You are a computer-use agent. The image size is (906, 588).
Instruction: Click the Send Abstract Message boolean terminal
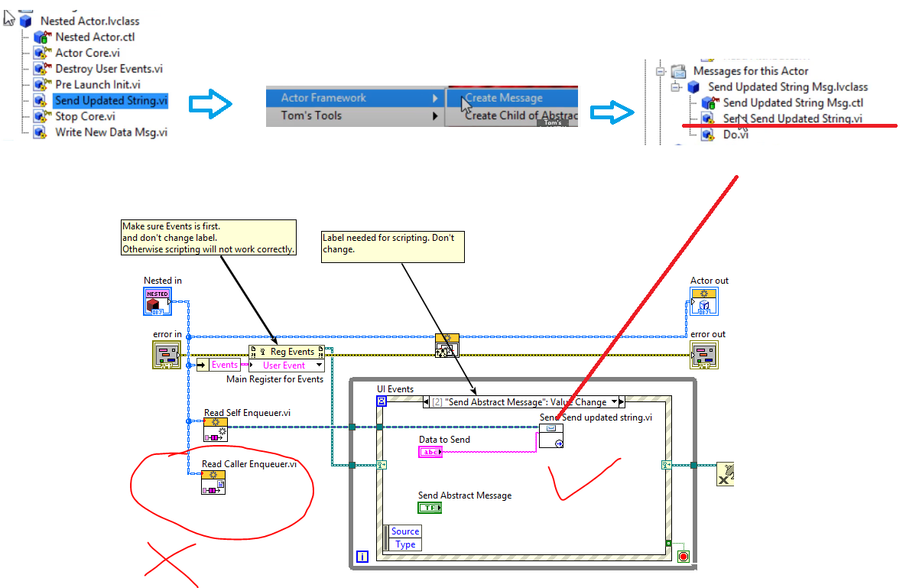click(x=430, y=508)
